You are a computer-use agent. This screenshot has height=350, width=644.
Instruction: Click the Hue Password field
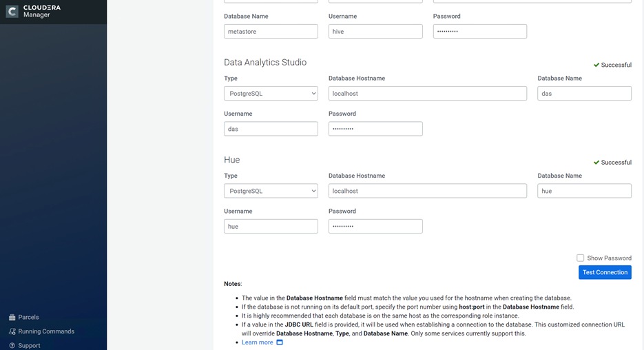(375, 226)
